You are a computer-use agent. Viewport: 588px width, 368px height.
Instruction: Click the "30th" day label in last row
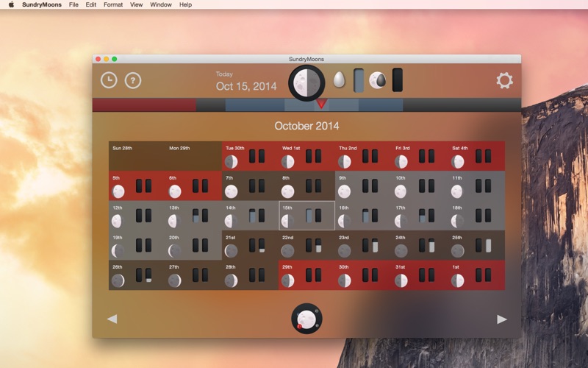coord(344,267)
